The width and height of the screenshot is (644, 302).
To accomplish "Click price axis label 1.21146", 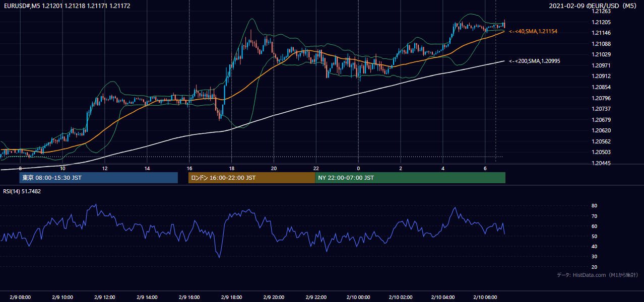I will 601,33.
